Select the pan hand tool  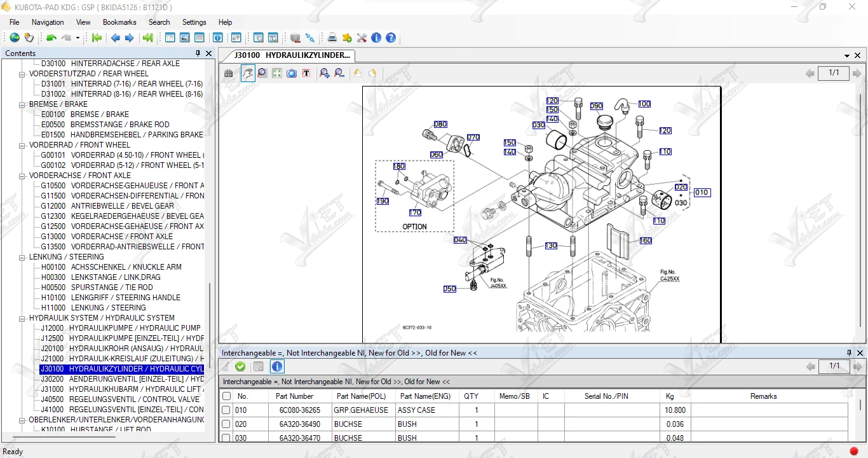[248, 74]
